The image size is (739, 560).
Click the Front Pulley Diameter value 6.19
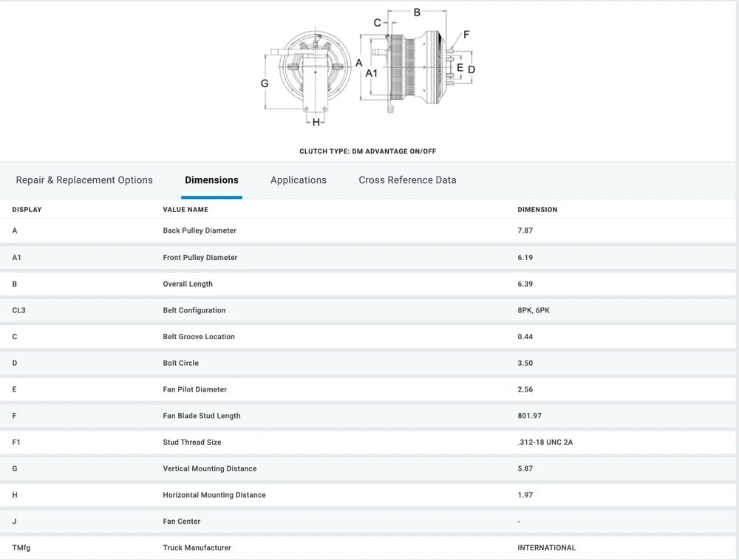point(525,258)
